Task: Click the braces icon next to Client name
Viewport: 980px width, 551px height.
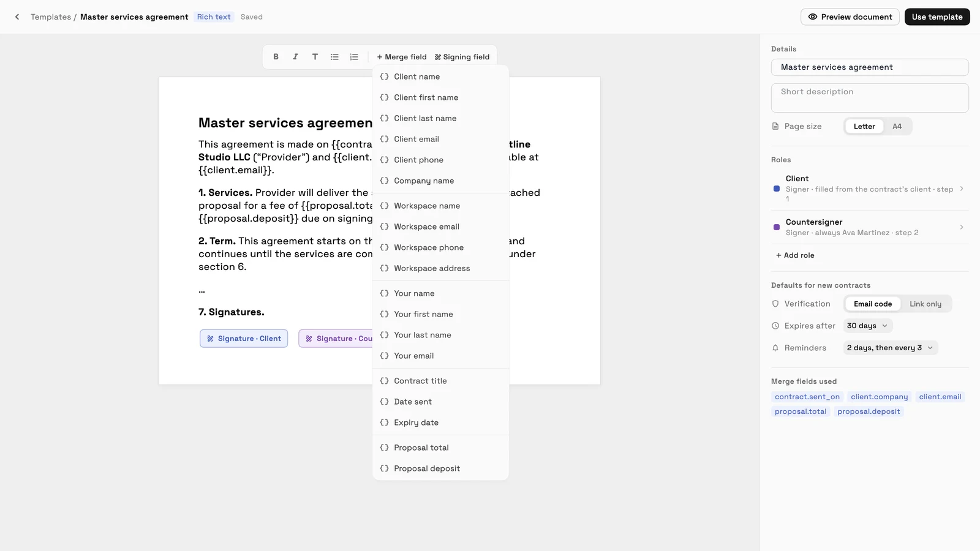Action: coord(384,77)
